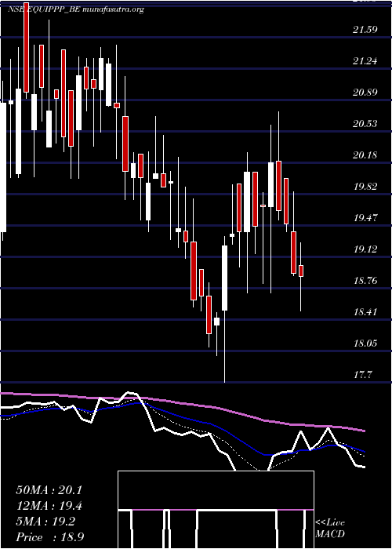Click the 12MA : 19.4 readout
The image size is (392, 549).
(x=49, y=506)
